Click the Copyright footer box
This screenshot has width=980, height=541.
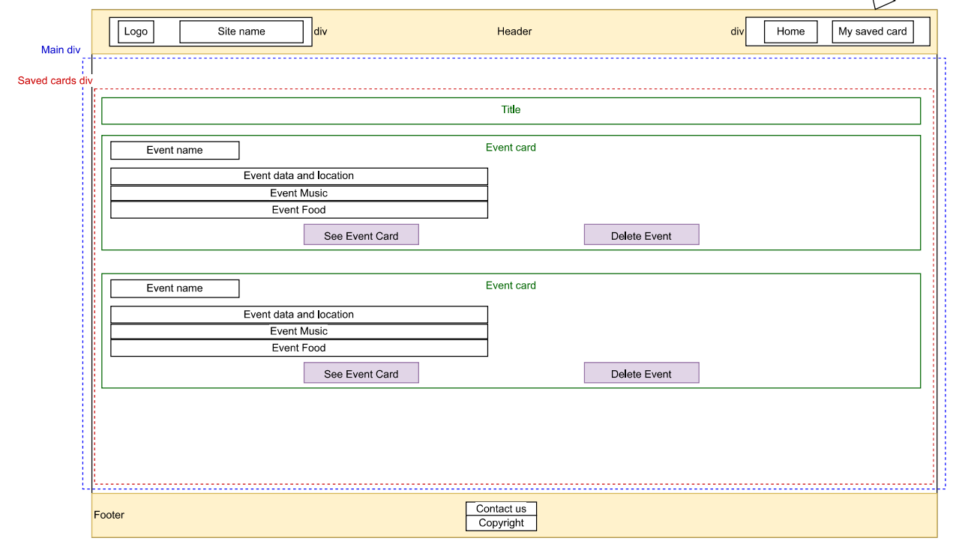pos(501,523)
